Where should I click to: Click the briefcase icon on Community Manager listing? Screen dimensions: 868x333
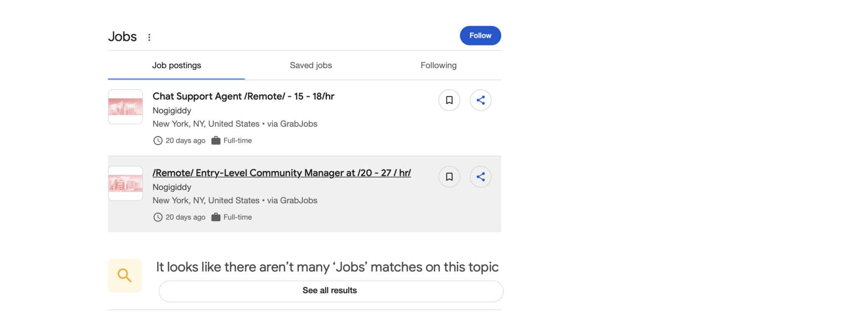216,217
